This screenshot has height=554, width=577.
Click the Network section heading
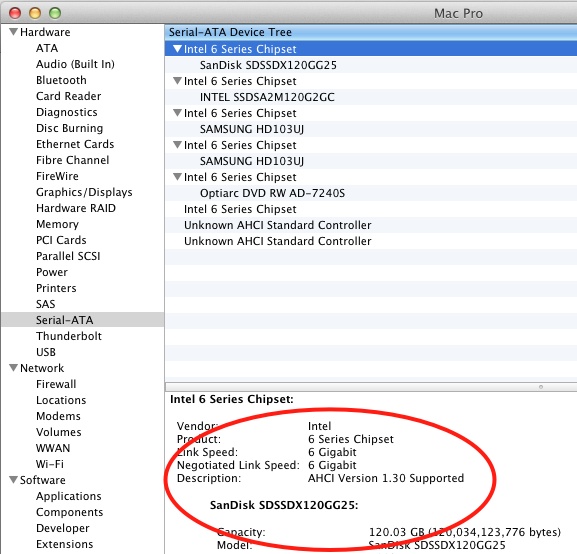pyautogui.click(x=42, y=368)
